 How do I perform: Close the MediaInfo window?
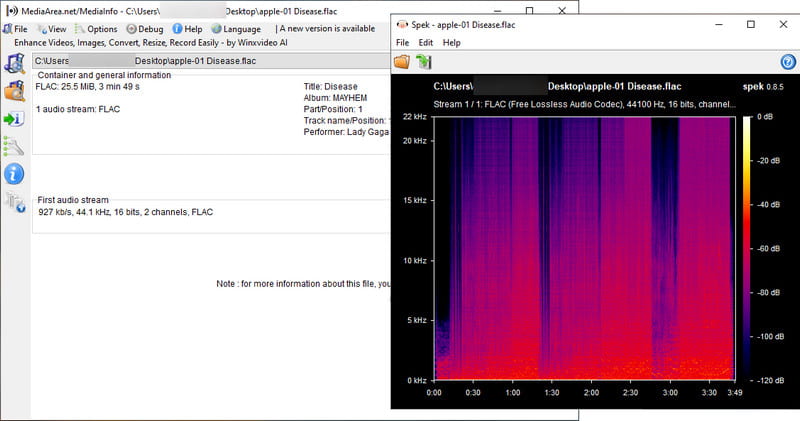click(x=562, y=10)
